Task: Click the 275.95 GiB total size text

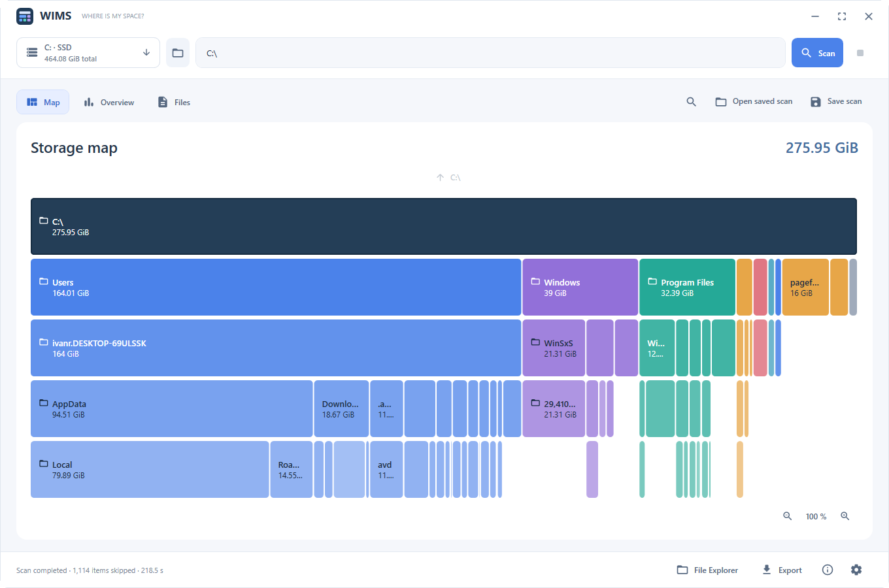Action: [822, 148]
